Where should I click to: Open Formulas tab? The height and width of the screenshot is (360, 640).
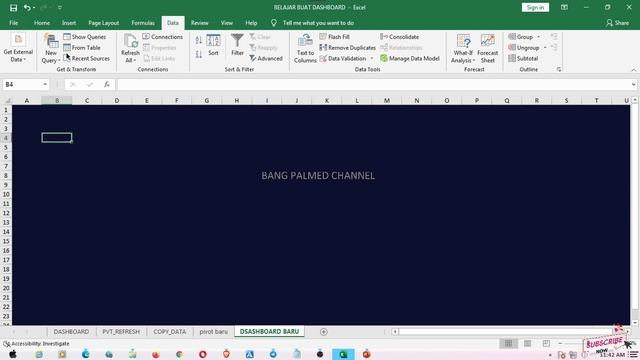143,23
